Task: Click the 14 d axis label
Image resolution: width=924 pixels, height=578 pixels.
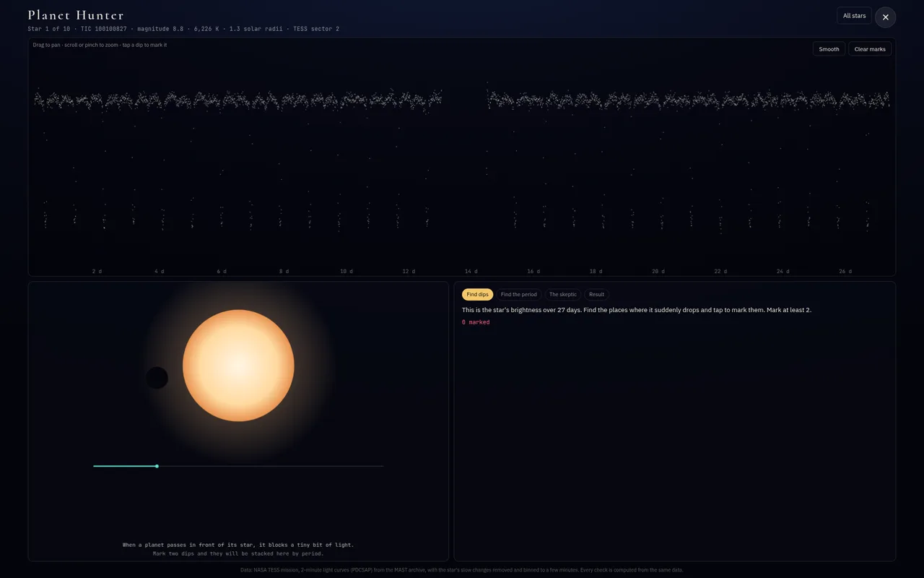Action: tap(471, 272)
